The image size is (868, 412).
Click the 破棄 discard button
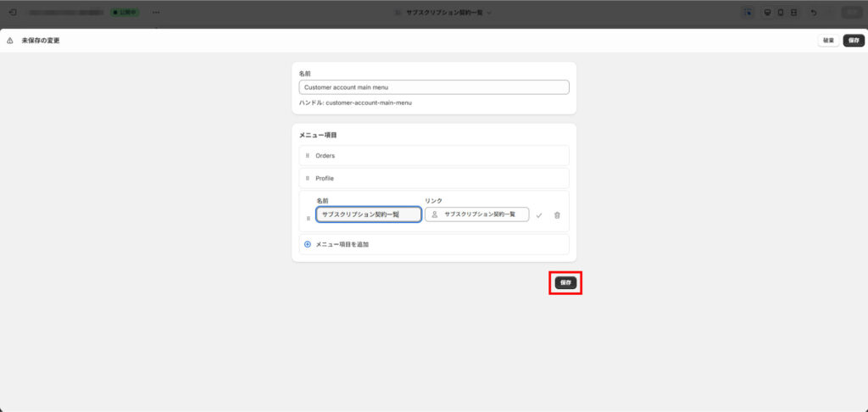828,41
